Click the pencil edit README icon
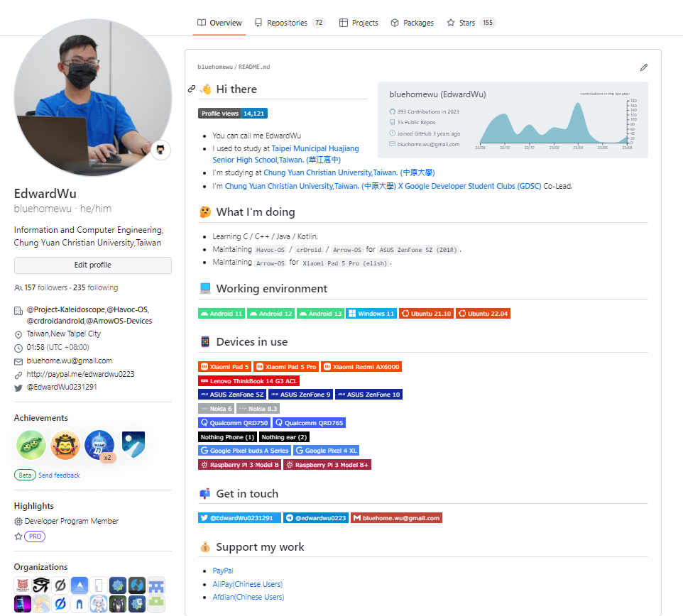This screenshot has width=683, height=616. (643, 67)
